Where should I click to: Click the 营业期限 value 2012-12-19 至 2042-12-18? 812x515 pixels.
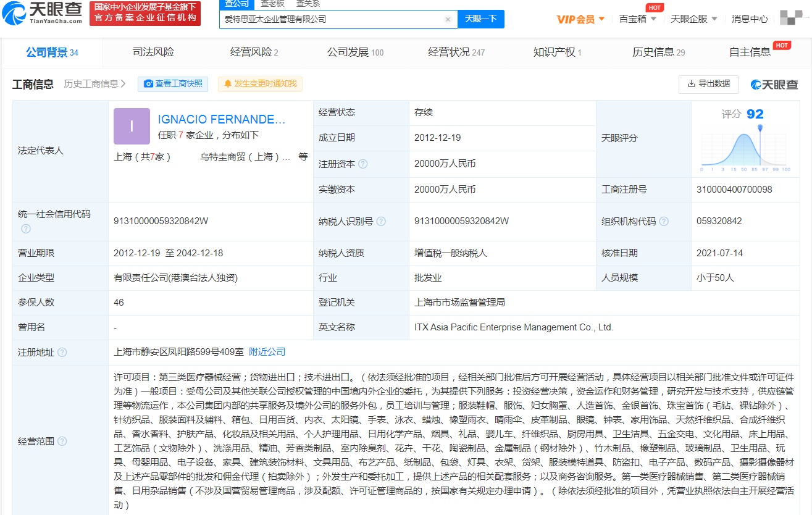point(169,253)
